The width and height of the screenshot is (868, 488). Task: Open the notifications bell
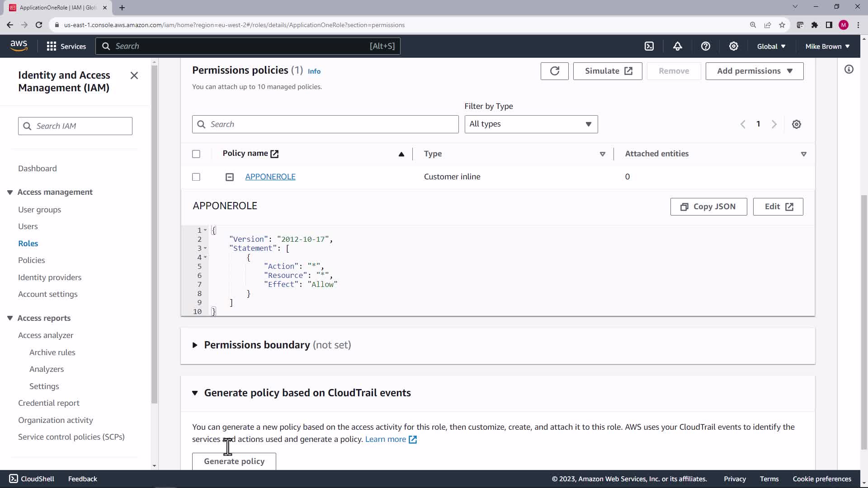(x=677, y=46)
